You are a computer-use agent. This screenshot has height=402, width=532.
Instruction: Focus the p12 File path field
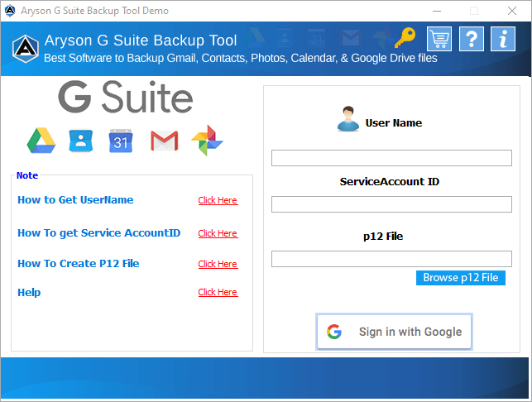[391, 259]
